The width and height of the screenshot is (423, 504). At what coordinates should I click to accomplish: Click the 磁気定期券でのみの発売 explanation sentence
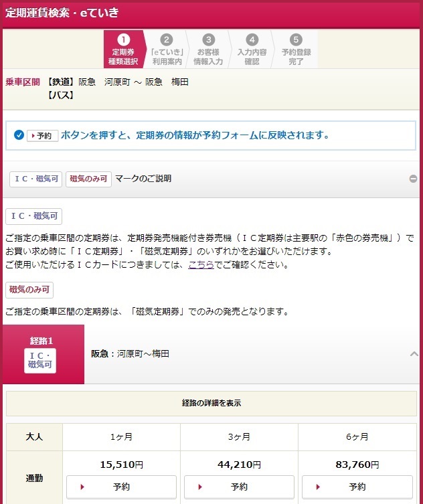click(x=147, y=311)
